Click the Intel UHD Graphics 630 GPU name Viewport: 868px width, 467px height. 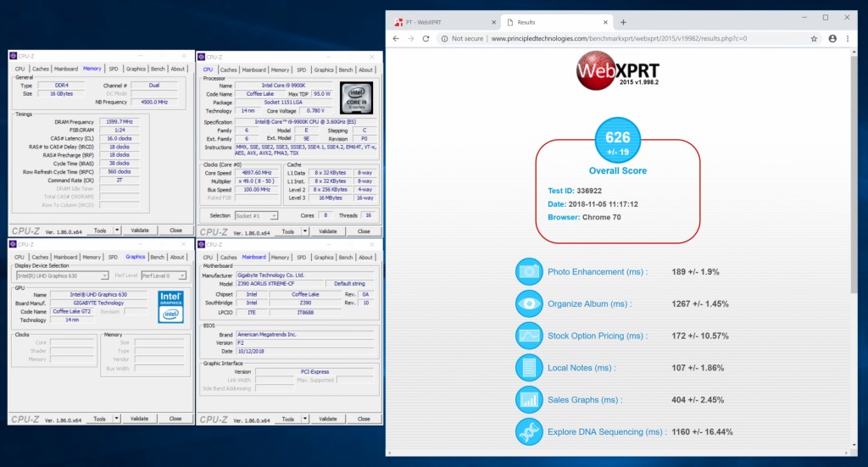[98, 295]
